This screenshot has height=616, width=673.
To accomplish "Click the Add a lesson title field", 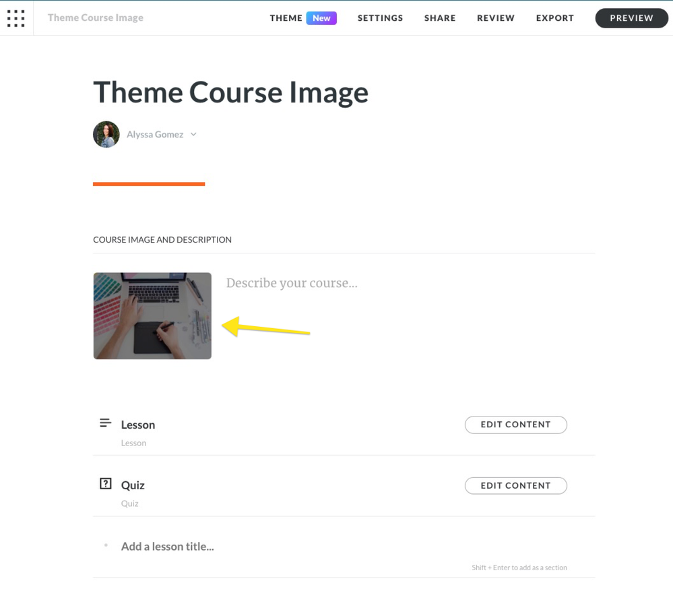I will [168, 547].
